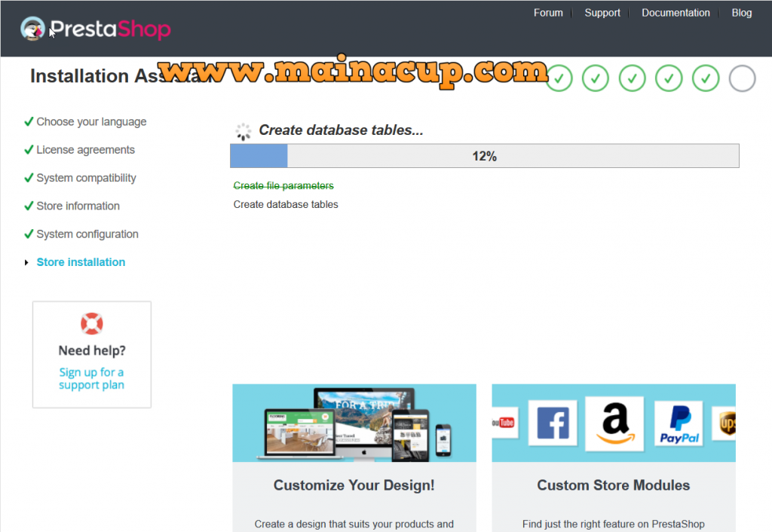This screenshot has height=532, width=772.
Task: Click the UPS module icon
Action: pyautogui.click(x=725, y=423)
